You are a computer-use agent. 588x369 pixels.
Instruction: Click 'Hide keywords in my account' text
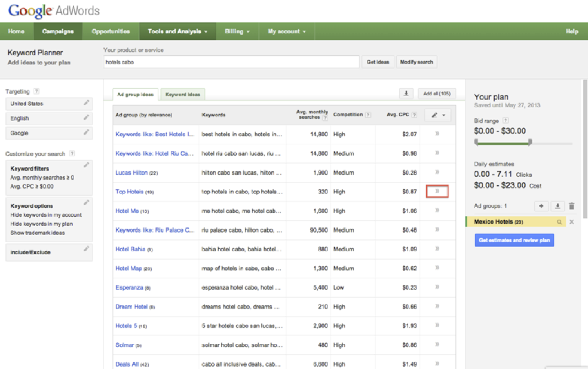46,215
